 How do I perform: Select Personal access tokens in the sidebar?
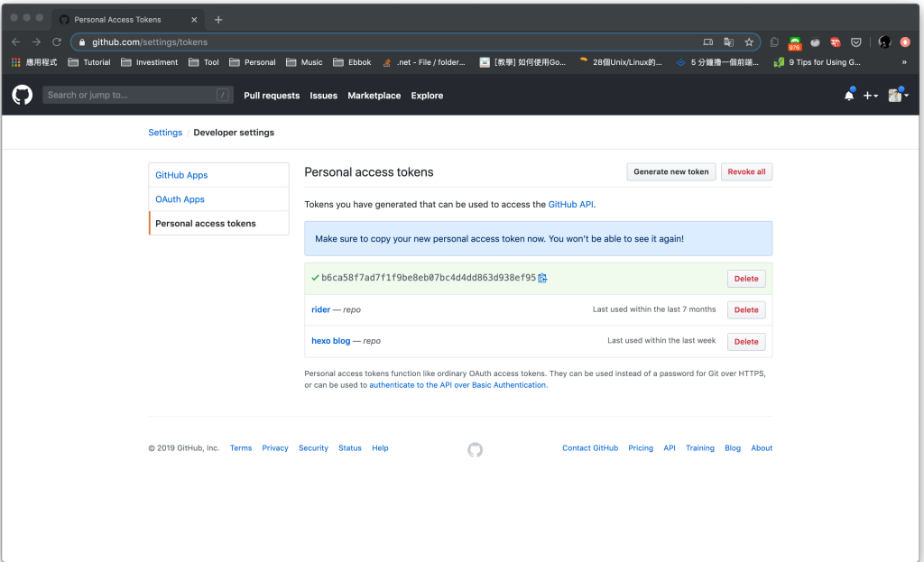pyautogui.click(x=218, y=224)
